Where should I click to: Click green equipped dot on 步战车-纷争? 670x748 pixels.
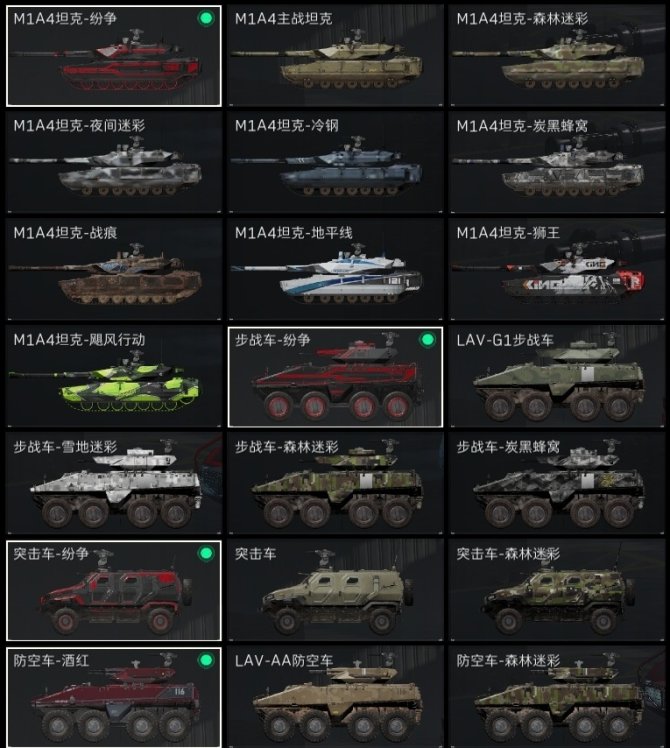tap(427, 340)
